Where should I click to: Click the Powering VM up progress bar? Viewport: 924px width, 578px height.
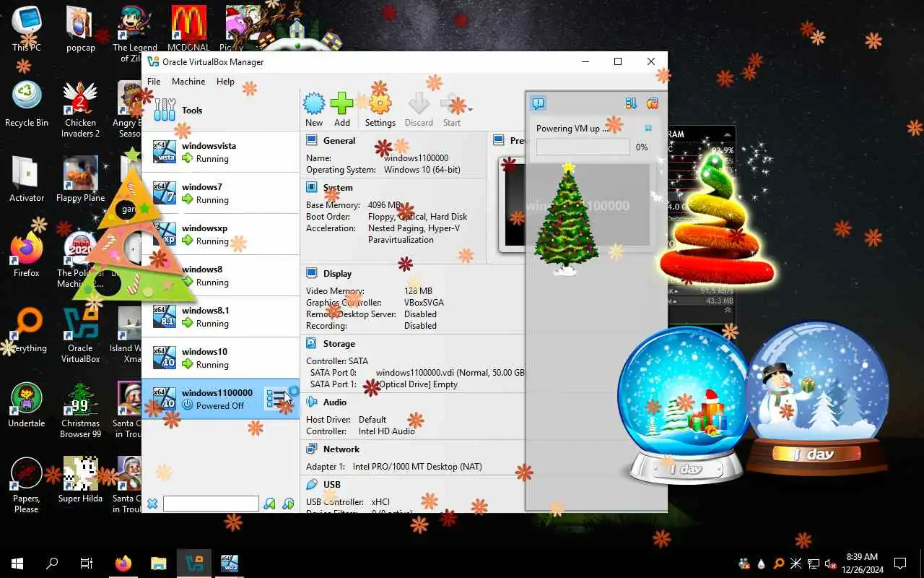pyautogui.click(x=583, y=147)
